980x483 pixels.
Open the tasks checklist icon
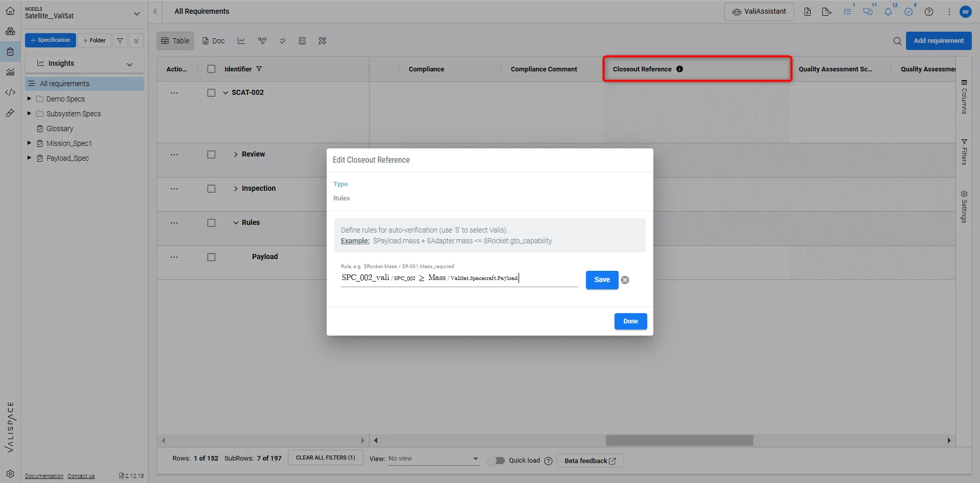(847, 12)
